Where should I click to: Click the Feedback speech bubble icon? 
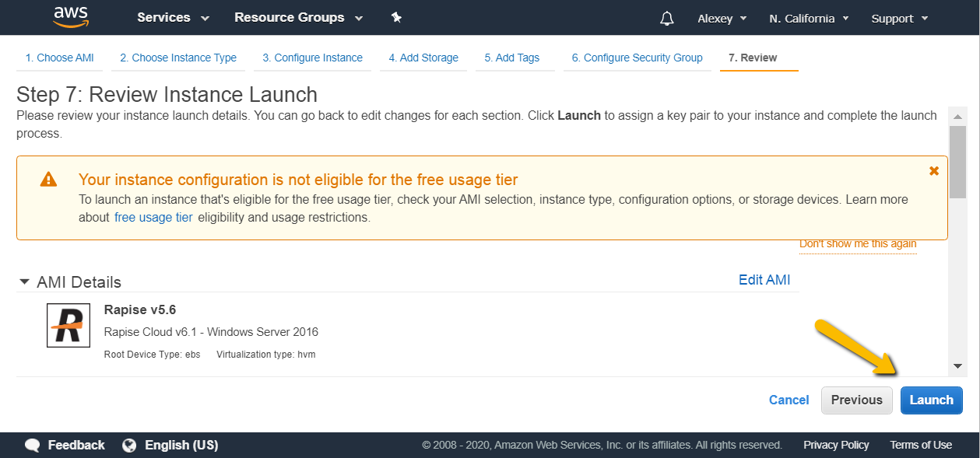(x=33, y=446)
